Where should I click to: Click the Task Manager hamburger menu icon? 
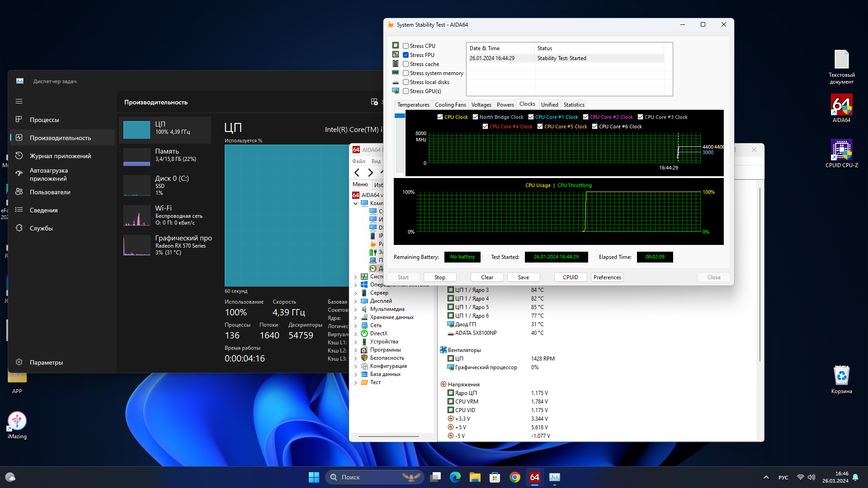(19, 101)
